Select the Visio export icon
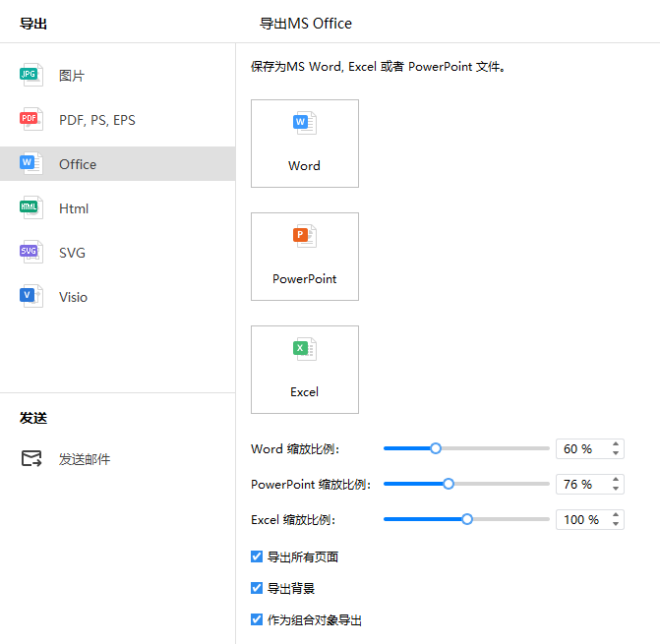This screenshot has width=660, height=644. point(31,296)
